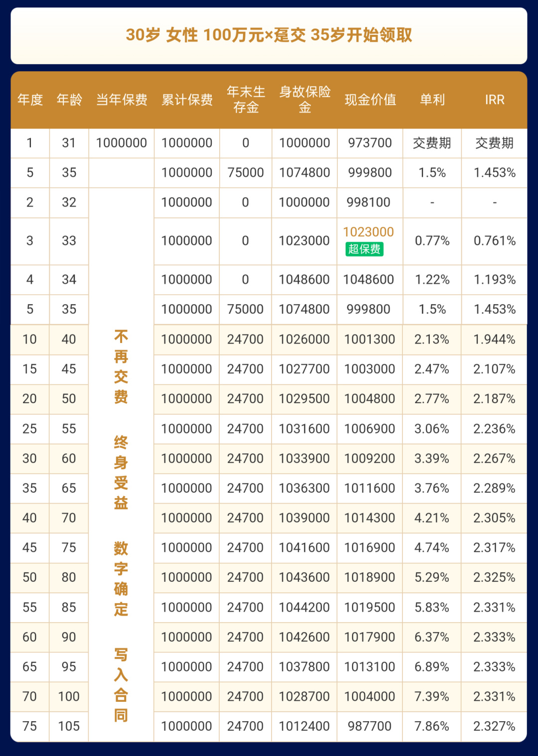
Task: Click death benefit 1037800
Action: pyautogui.click(x=304, y=667)
